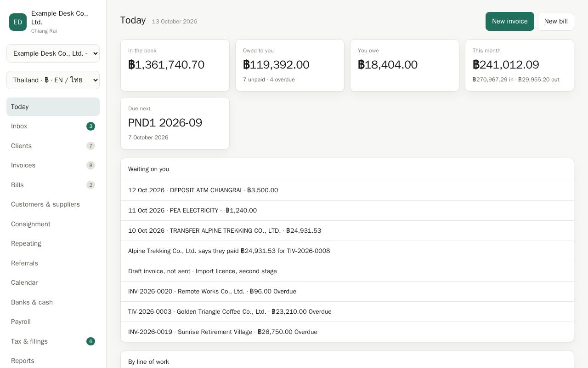Select the You owe summary card
Viewport: 588px width, 368px height.
pyautogui.click(x=405, y=65)
